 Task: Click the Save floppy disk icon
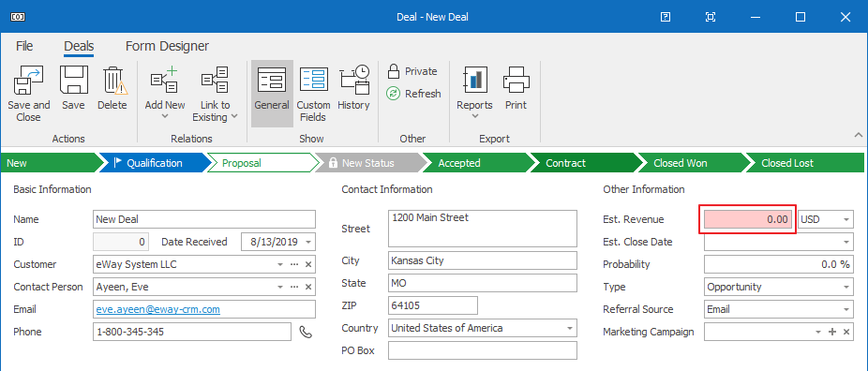(74, 81)
